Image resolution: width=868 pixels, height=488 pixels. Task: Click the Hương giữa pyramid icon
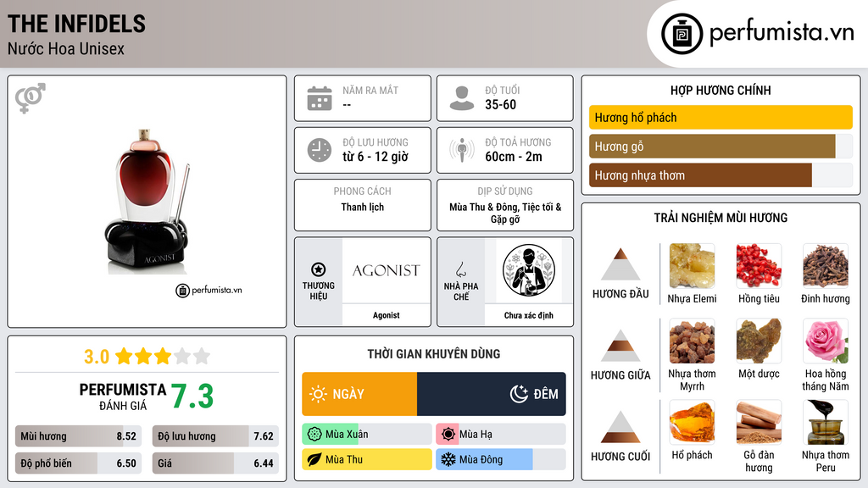[x=620, y=346]
